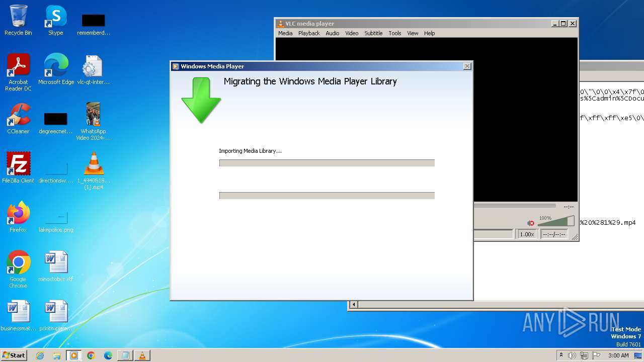Show hidden system tray icons

(561, 355)
